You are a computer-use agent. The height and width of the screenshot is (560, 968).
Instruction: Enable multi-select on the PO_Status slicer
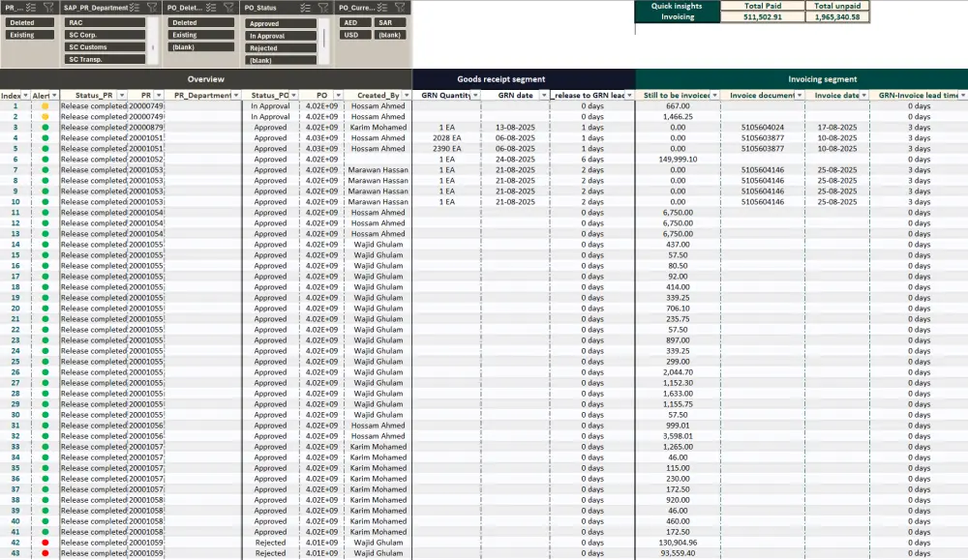click(x=305, y=8)
